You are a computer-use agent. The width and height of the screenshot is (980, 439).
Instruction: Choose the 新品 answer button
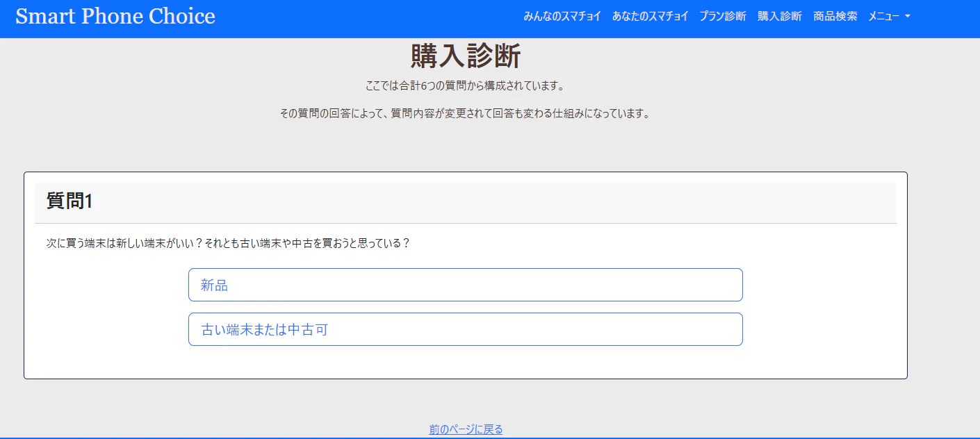[466, 285]
